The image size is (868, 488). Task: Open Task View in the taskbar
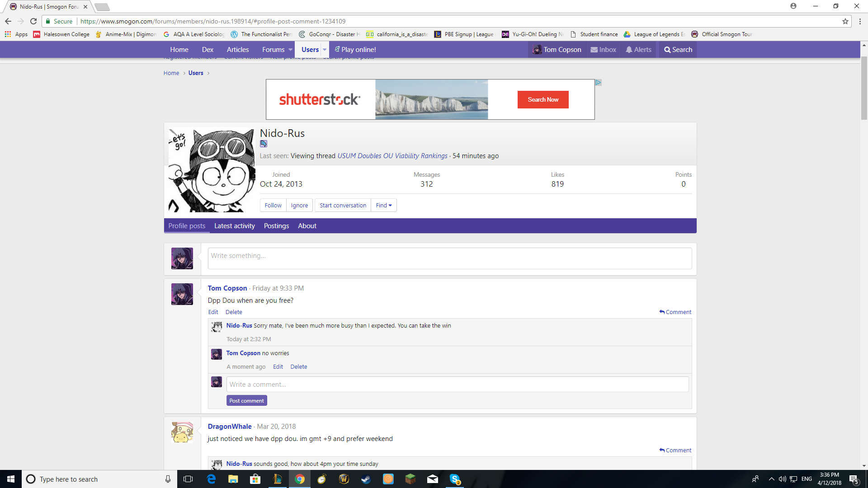point(188,479)
